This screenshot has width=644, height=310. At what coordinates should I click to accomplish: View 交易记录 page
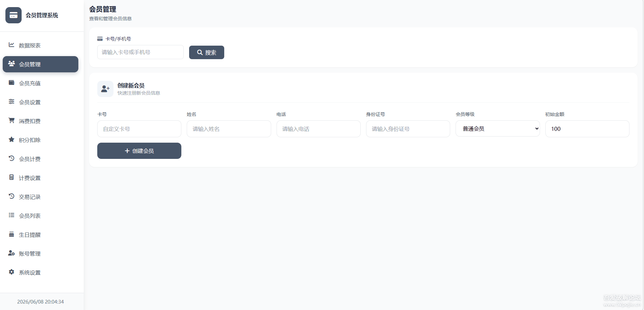tap(41, 197)
